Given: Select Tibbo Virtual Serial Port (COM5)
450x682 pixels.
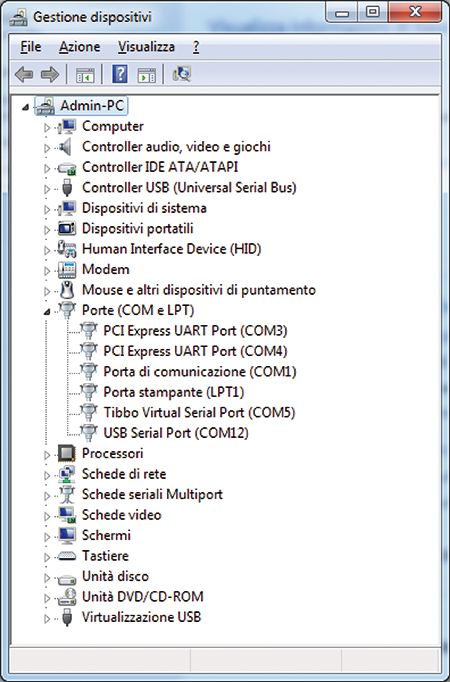Looking at the screenshot, I should click(199, 412).
